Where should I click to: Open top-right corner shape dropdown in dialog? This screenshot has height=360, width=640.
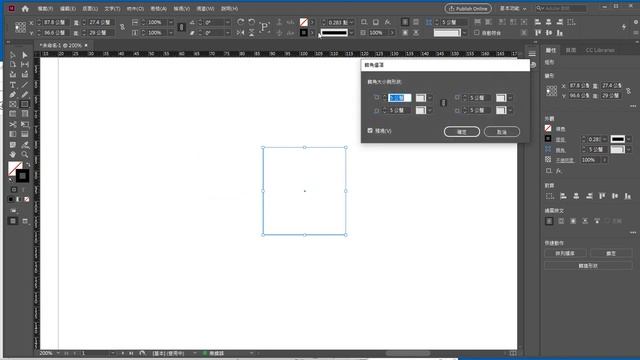pos(510,98)
